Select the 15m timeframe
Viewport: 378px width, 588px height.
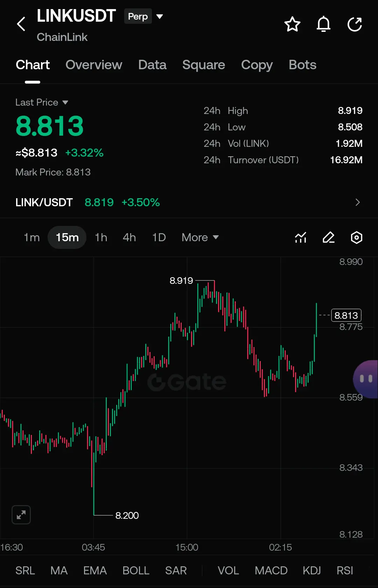67,237
